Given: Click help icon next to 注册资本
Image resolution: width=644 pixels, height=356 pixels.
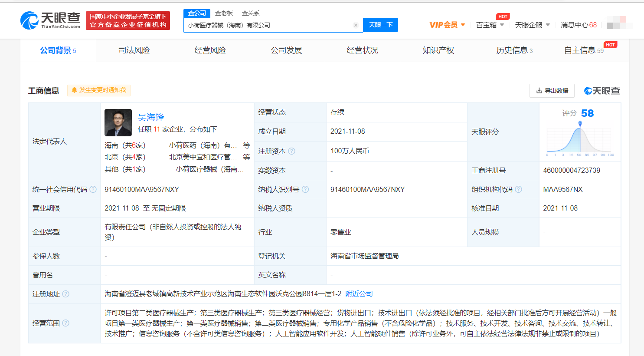Looking at the screenshot, I should pos(291,151).
